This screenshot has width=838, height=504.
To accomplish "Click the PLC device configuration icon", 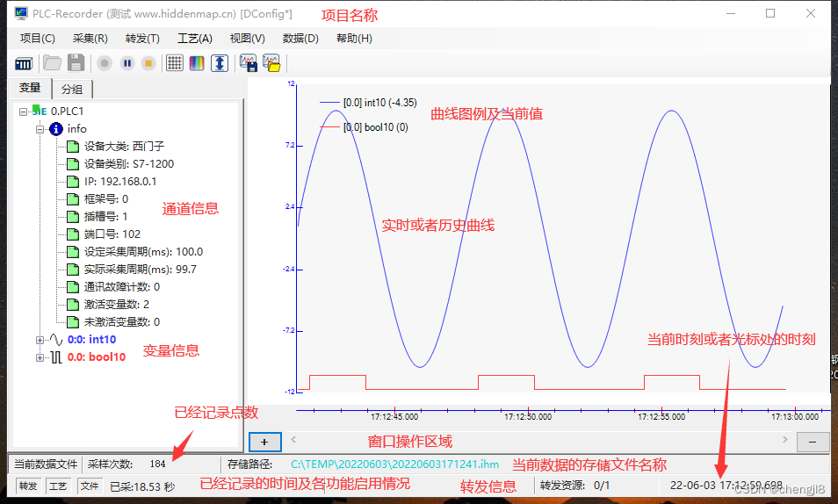I will coord(24,63).
